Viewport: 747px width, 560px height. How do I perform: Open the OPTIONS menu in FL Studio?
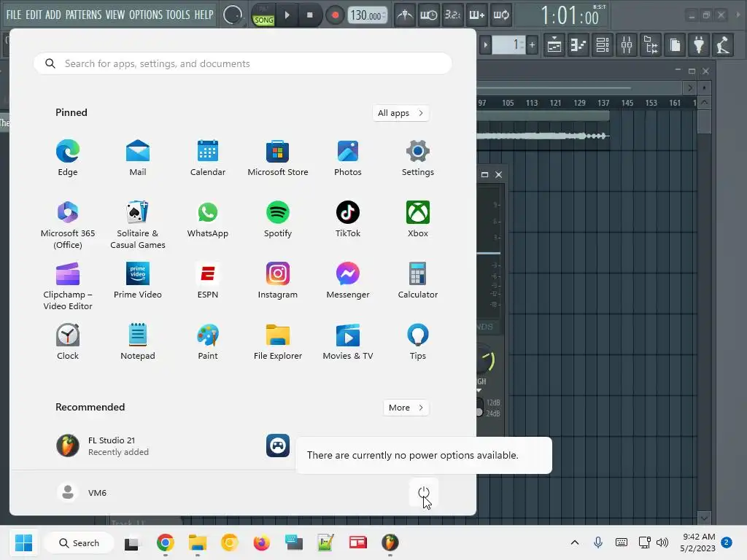coord(146,15)
